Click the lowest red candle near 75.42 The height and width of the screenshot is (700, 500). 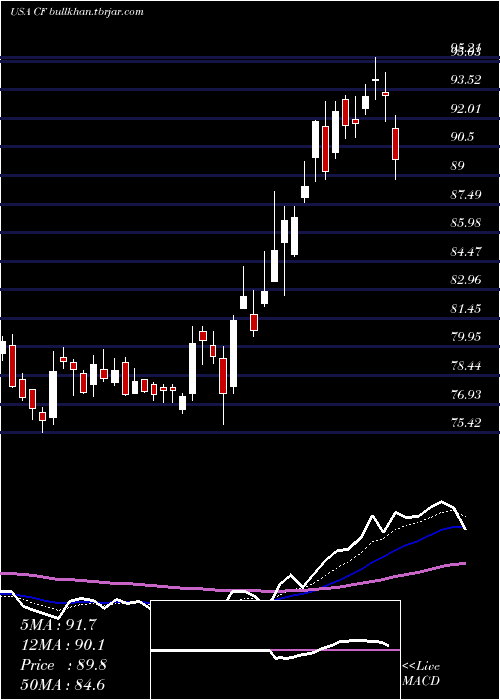(x=42, y=416)
